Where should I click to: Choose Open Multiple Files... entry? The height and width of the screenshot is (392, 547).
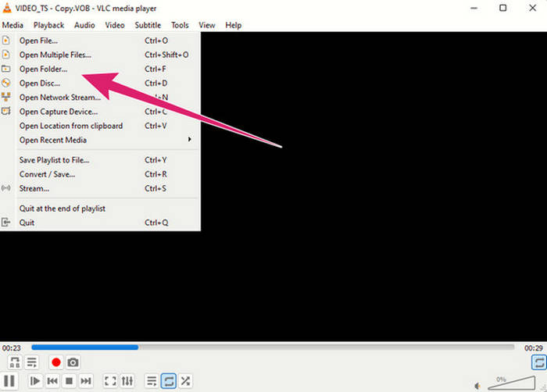[101, 55]
